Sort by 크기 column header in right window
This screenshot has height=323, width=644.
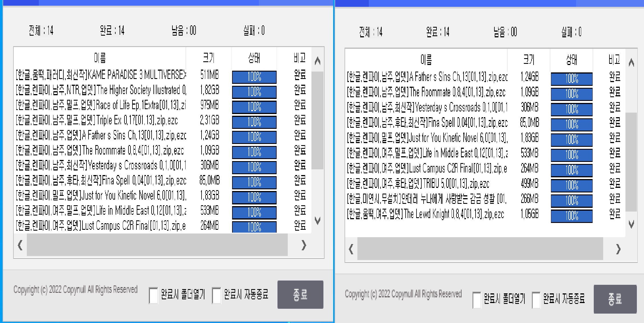[x=529, y=60]
